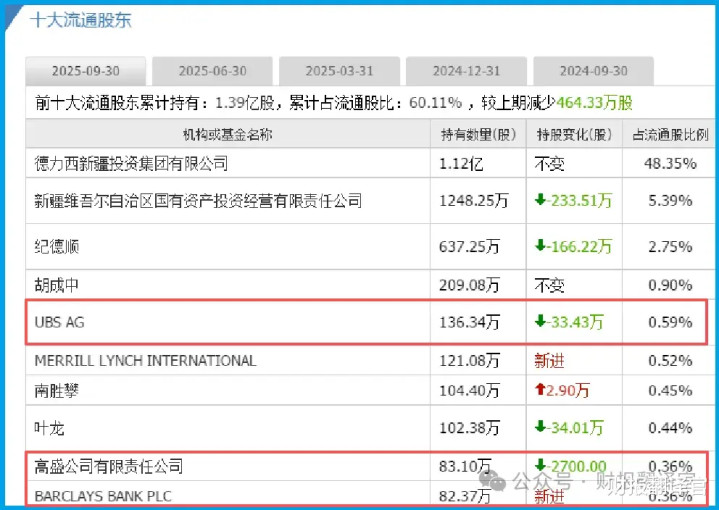Switch to the 2024-12-31 tab
Screen dimensions: 719x510
(x=466, y=71)
